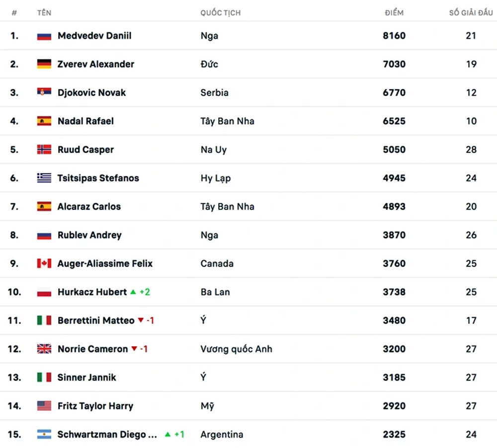This screenshot has height=448, width=497.
Task: Click the green up arrow beside Hurkacz Hubert
Action: pos(133,292)
